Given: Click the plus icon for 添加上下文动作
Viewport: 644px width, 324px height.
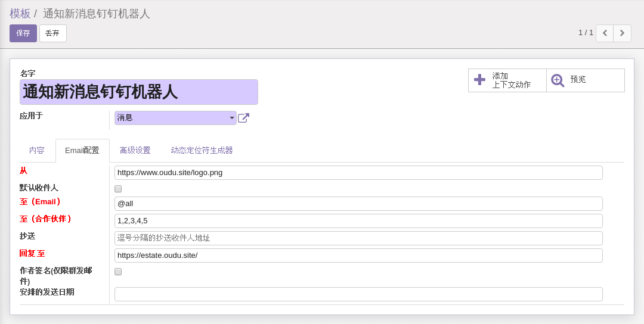Looking at the screenshot, I should (x=479, y=80).
